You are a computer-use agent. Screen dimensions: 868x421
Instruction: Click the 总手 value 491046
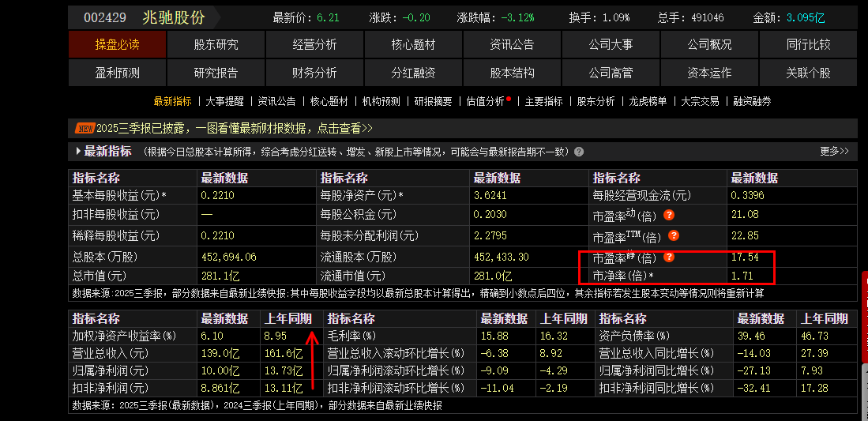[708, 17]
